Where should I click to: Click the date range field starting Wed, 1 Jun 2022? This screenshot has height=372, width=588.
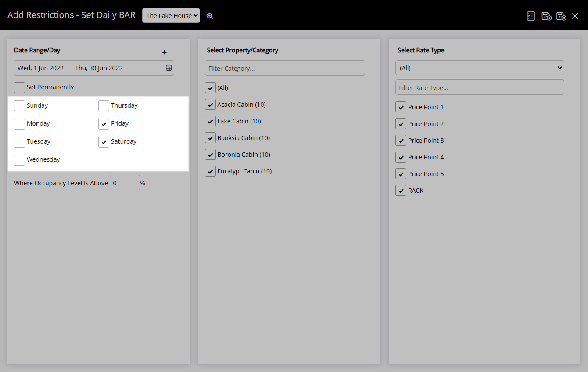pos(94,68)
